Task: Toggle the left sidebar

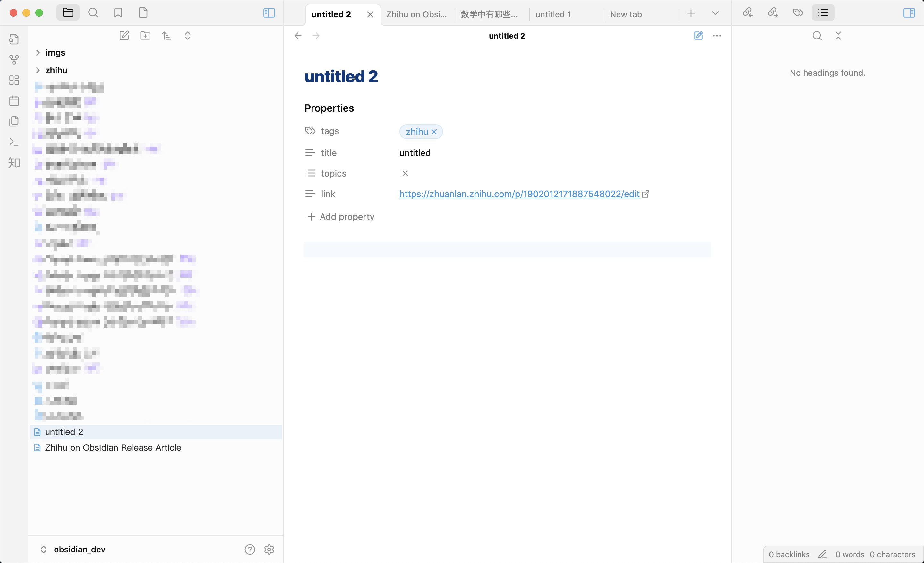Action: pos(269,13)
